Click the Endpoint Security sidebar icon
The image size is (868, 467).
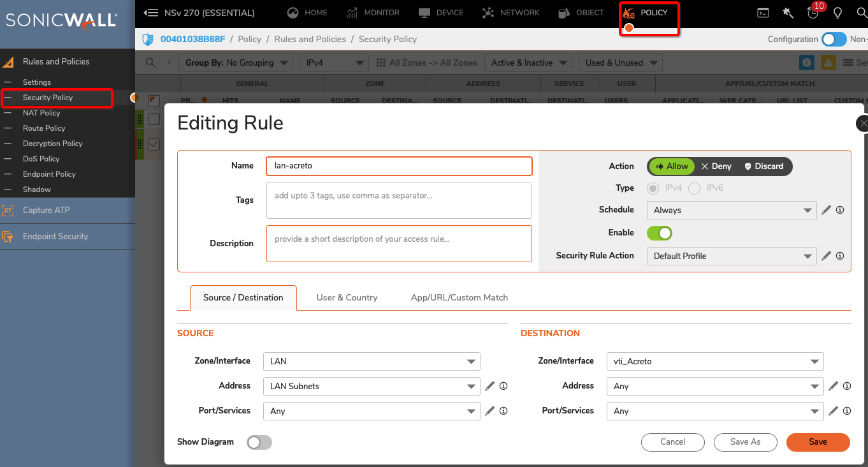pyautogui.click(x=8, y=237)
